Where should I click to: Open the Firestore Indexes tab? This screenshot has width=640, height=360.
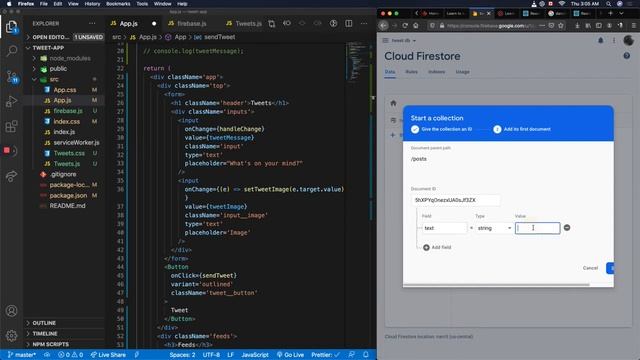(436, 72)
